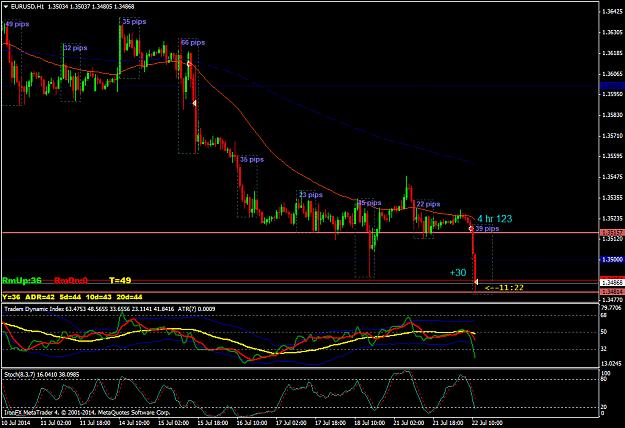Select the '22 pips' label
Viewport: 625px width, 428px height.
click(x=428, y=204)
